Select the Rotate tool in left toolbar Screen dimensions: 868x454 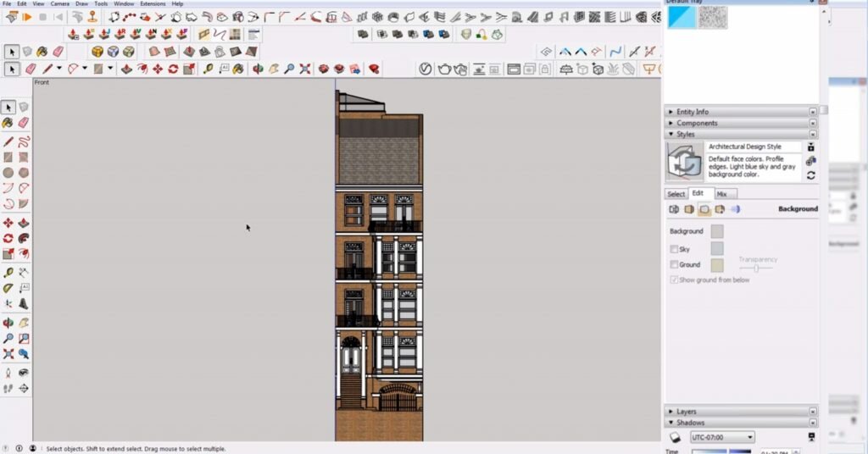[8, 238]
